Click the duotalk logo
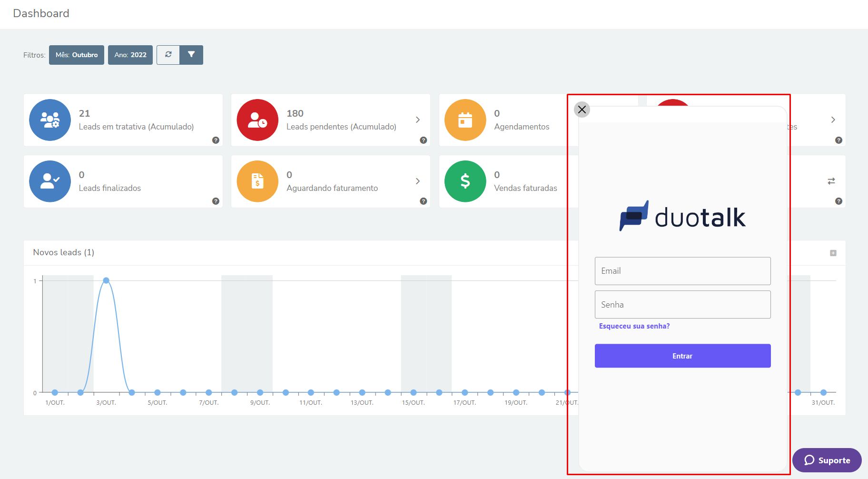Viewport: 868px width, 479px height. [682, 217]
